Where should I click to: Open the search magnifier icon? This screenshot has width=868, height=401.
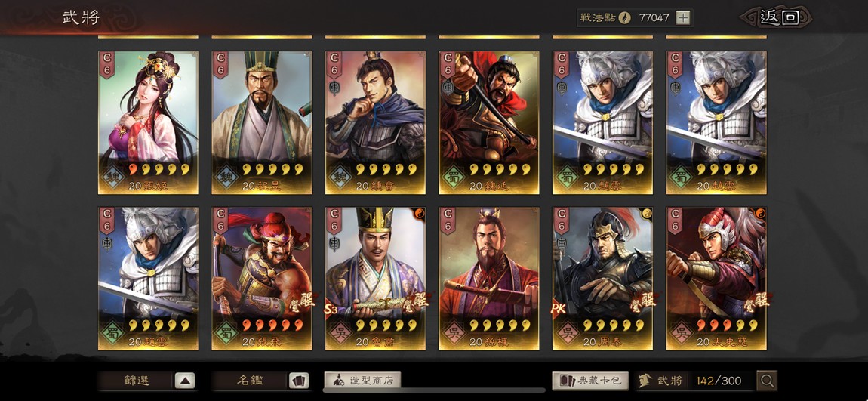coord(767,381)
